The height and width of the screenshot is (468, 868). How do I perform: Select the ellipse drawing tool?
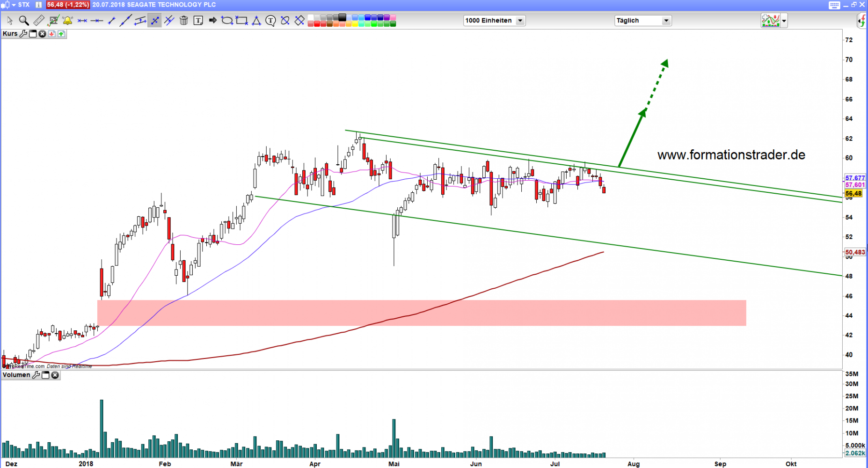pos(227,21)
